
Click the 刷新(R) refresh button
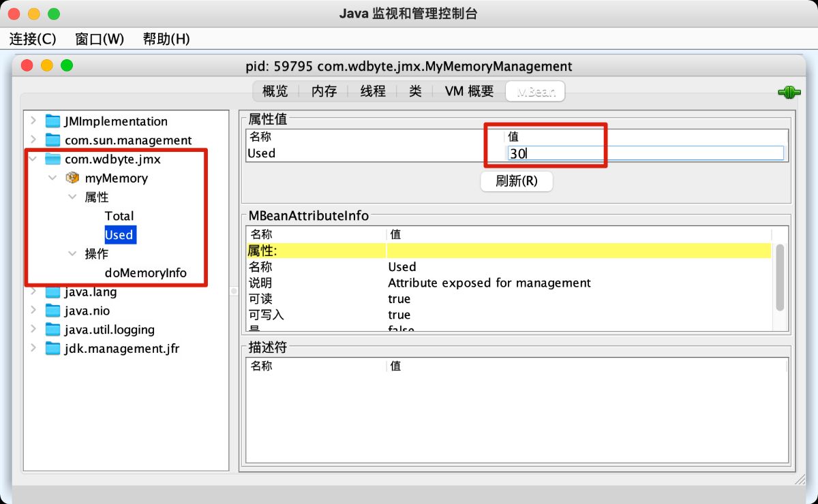tap(517, 181)
